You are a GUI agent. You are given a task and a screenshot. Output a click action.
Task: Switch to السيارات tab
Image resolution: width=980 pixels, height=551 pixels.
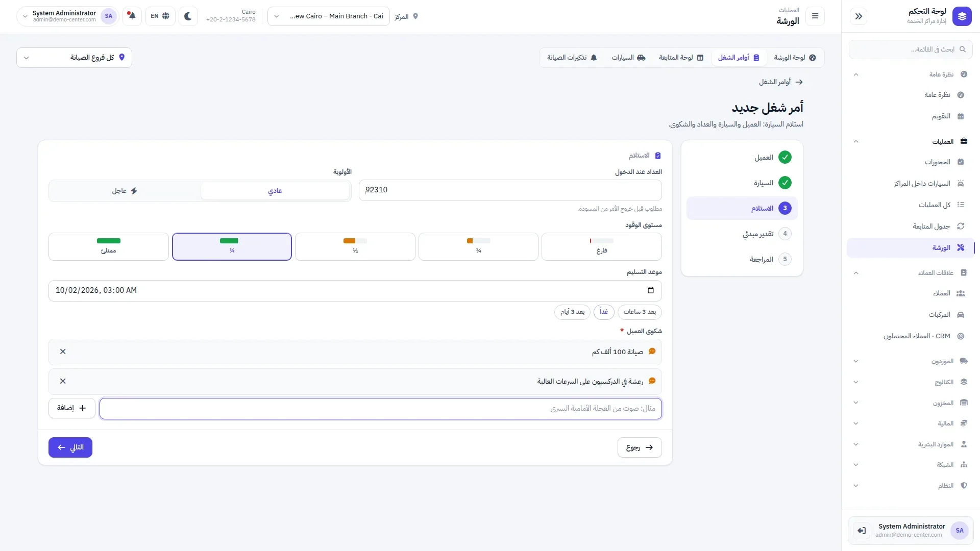(628, 58)
